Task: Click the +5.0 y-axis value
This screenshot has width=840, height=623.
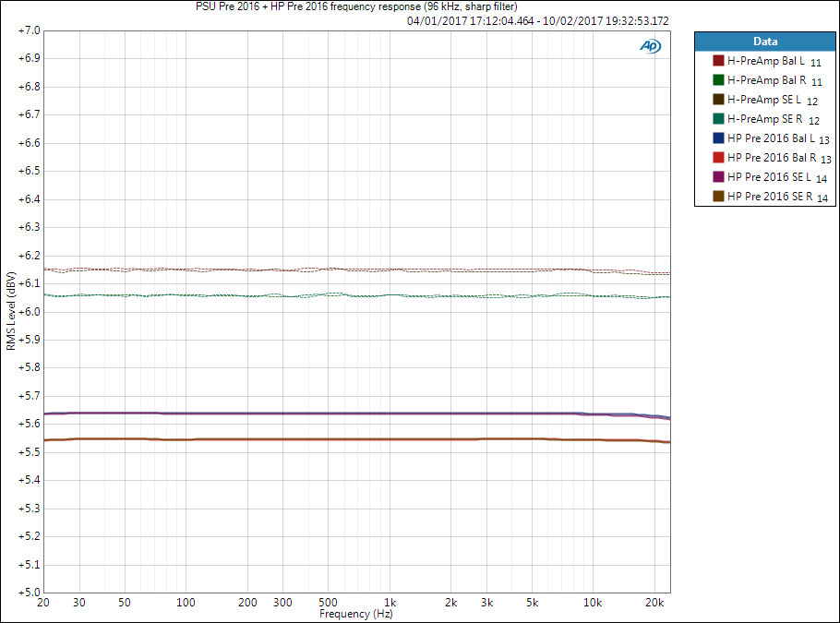Action: pos(30,593)
